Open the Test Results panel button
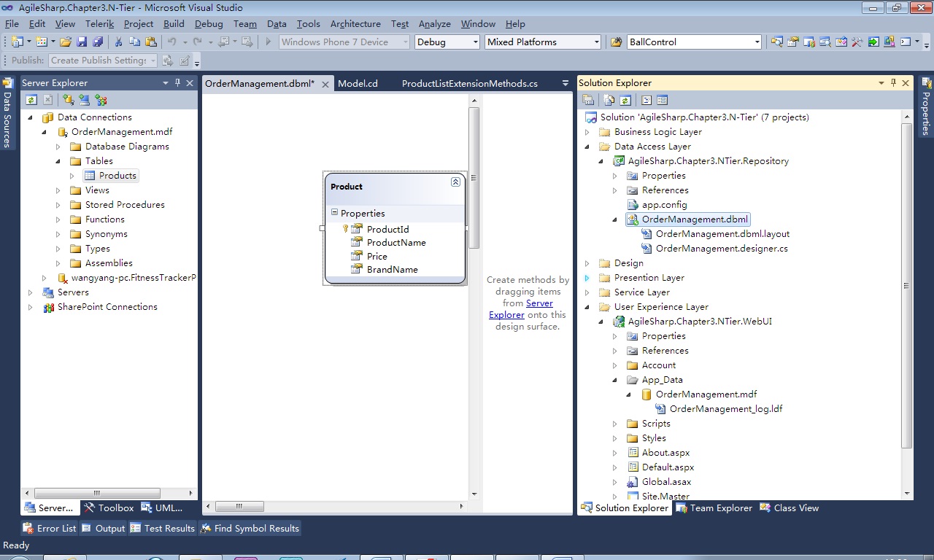Image resolution: width=934 pixels, height=560 pixels. coord(163,528)
